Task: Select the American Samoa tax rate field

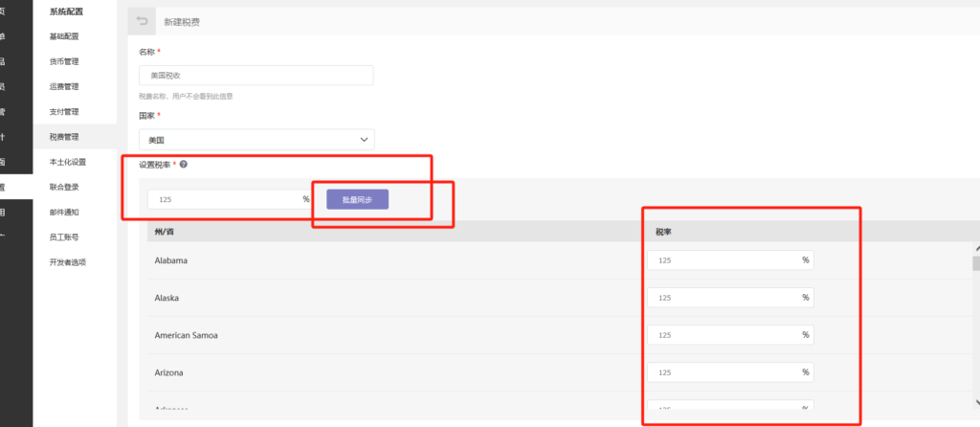Action: point(730,335)
